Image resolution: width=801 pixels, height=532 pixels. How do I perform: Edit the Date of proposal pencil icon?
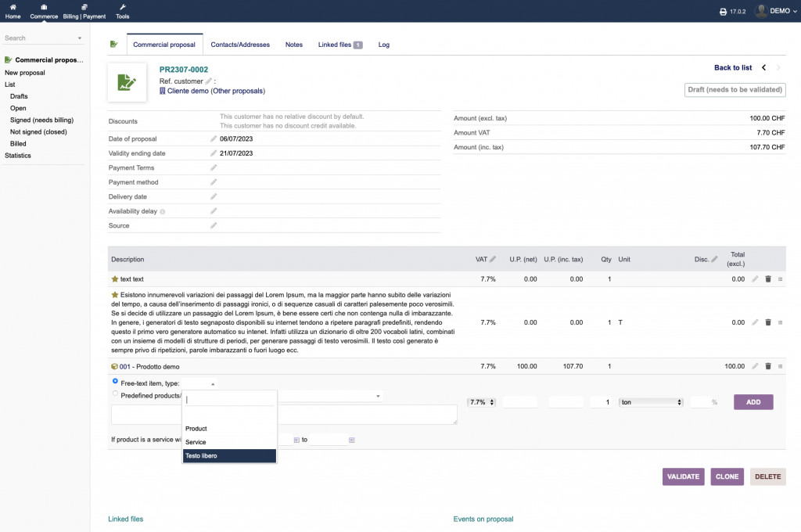(214, 138)
